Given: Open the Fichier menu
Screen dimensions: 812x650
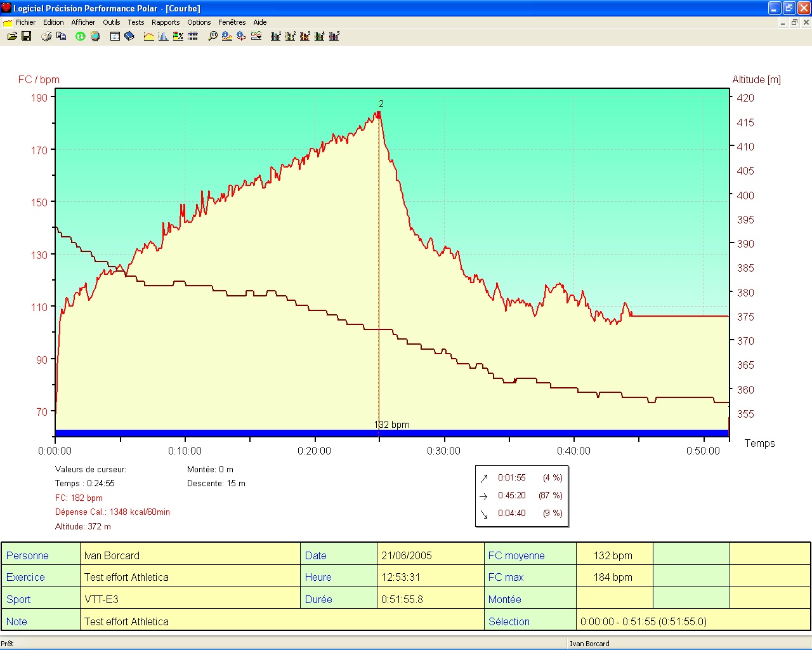Looking at the screenshot, I should (26, 22).
